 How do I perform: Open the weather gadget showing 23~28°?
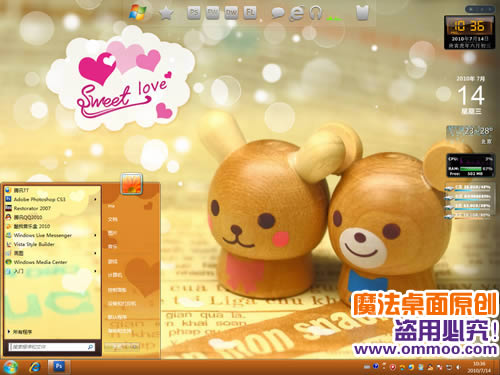[470, 135]
